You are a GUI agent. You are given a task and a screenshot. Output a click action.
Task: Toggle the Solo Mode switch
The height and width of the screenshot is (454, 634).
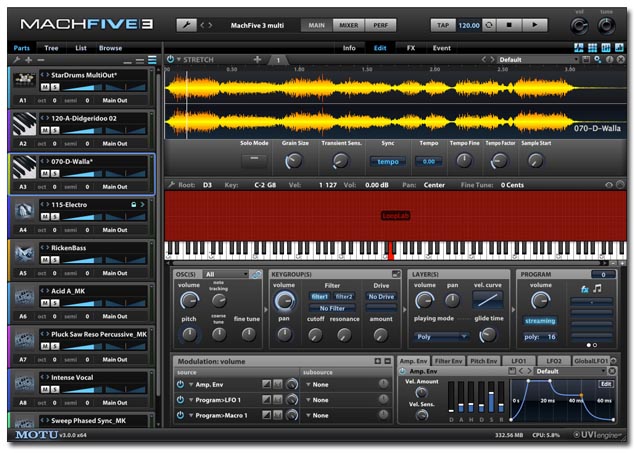pos(254,160)
